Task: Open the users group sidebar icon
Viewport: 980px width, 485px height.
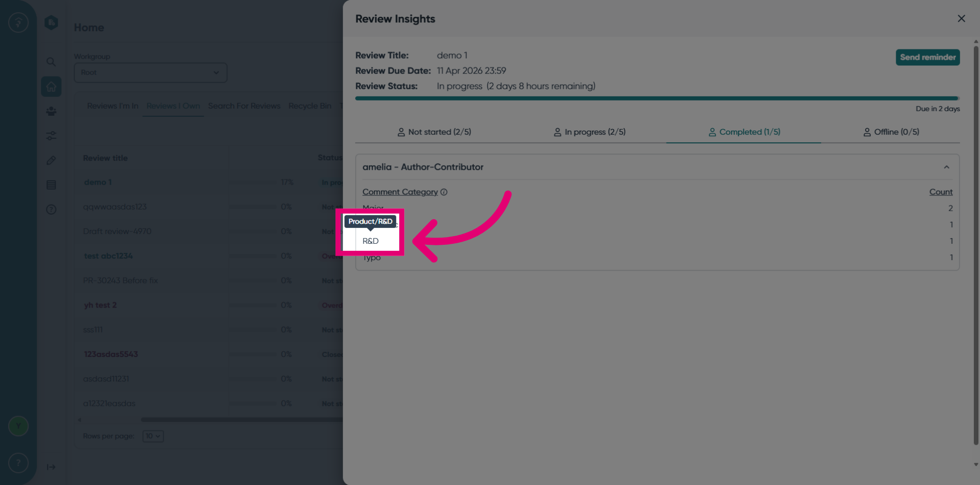Action: pos(51,111)
